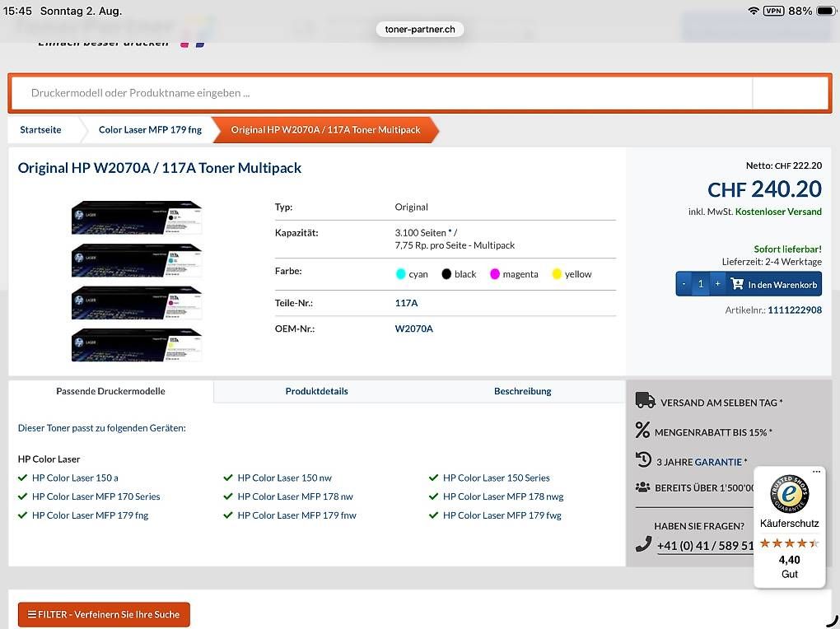The width and height of the screenshot is (840, 629).
Task: Click the customers group icon beside Bereits über
Action: 642,487
